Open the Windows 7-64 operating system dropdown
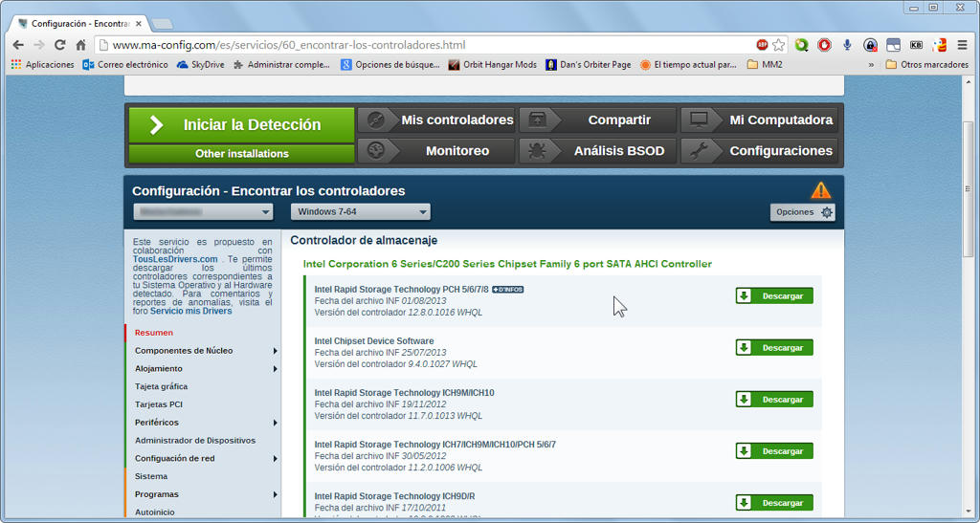Image resolution: width=980 pixels, height=523 pixels. coord(361,212)
